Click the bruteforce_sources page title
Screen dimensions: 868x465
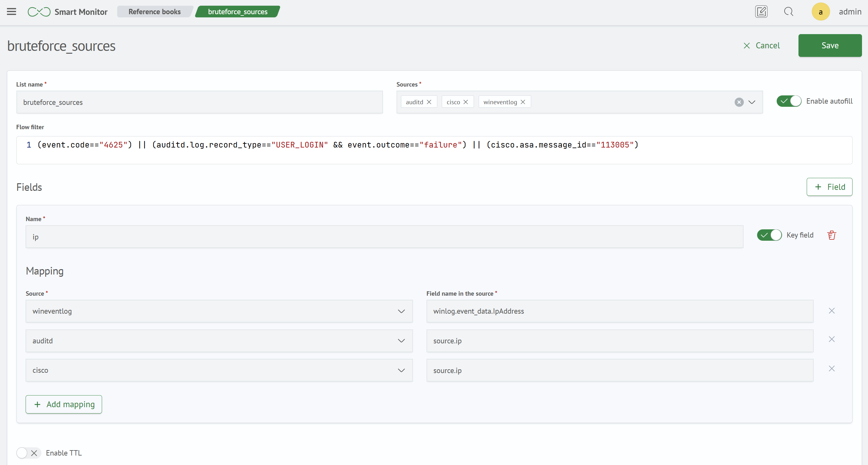(x=61, y=46)
